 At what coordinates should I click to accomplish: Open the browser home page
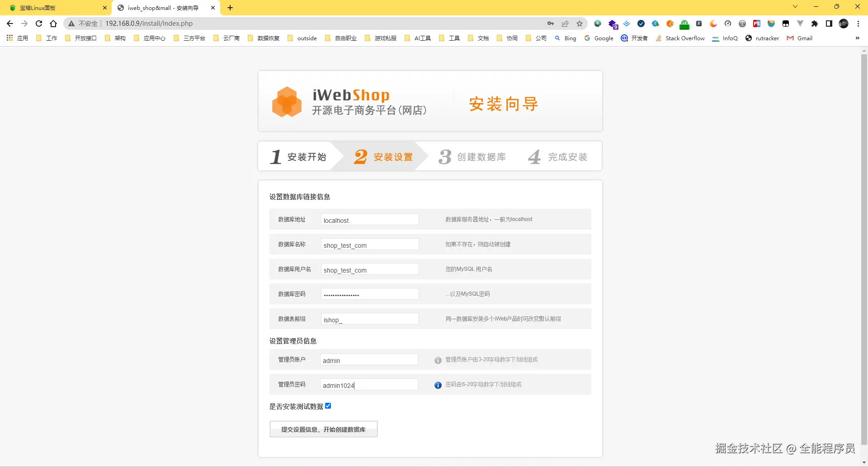(x=53, y=24)
